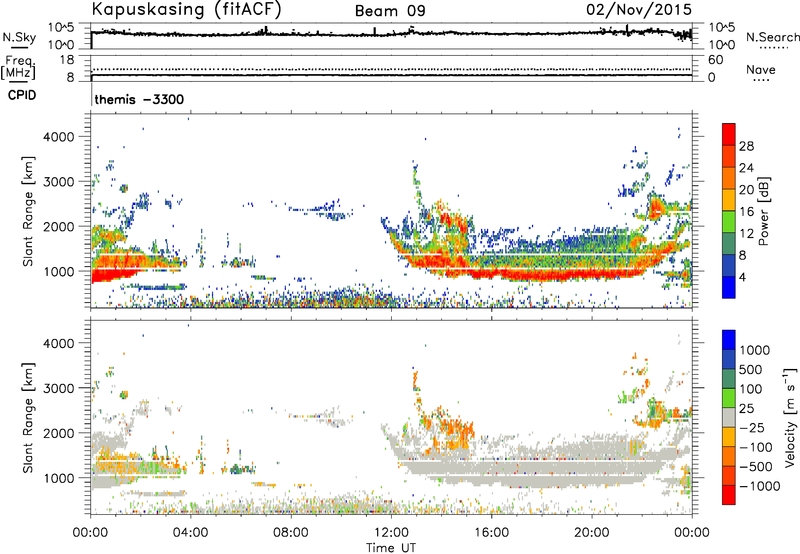Select the 'Beam 09' header label
This screenshot has width=800, height=554.
pos(390,11)
